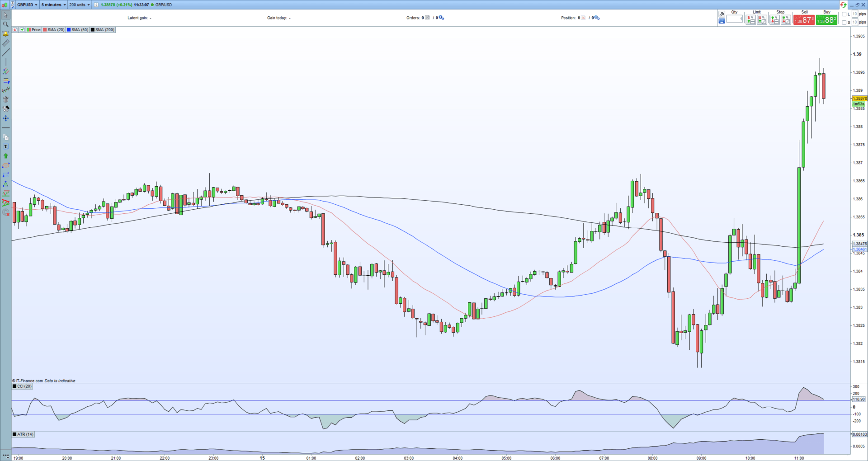Select the arrow cursor tool
Viewport: 868px width, 461px height.
click(6, 15)
